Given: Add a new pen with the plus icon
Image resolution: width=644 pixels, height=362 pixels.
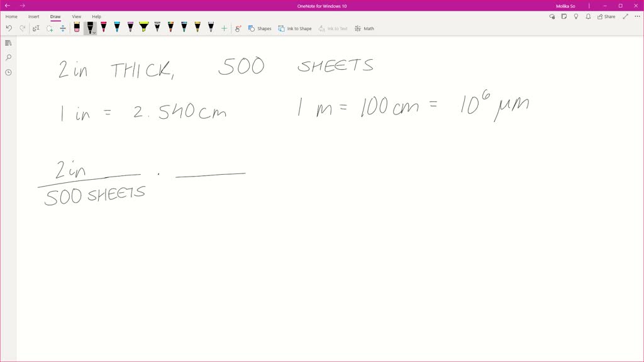Looking at the screenshot, I should pyautogui.click(x=223, y=28).
